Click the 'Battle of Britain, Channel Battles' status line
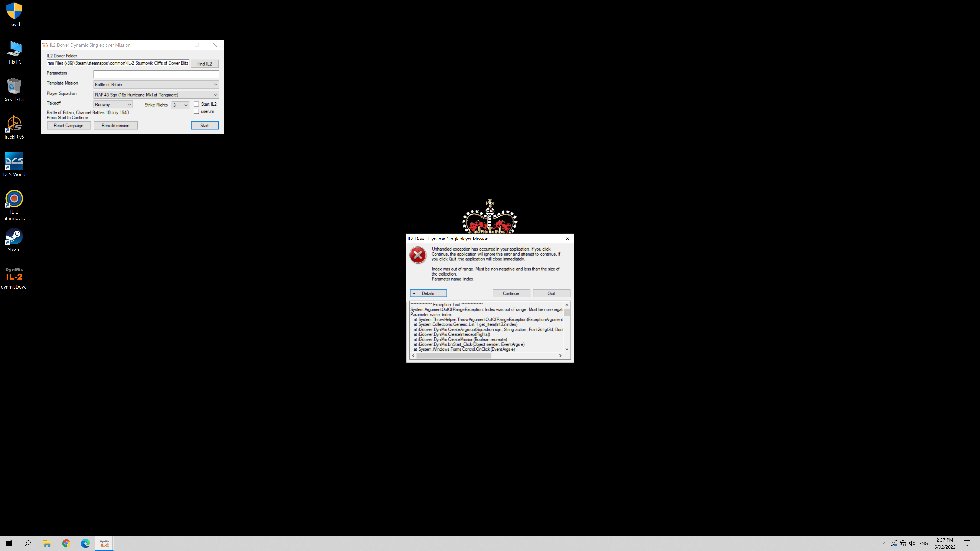This screenshot has width=980, height=551. [x=88, y=112]
